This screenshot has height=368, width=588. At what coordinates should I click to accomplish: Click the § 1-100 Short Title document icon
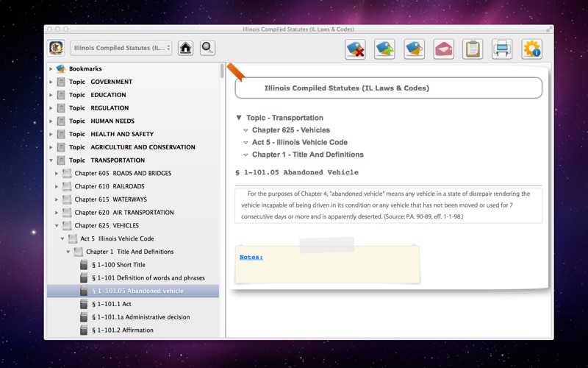coord(84,265)
